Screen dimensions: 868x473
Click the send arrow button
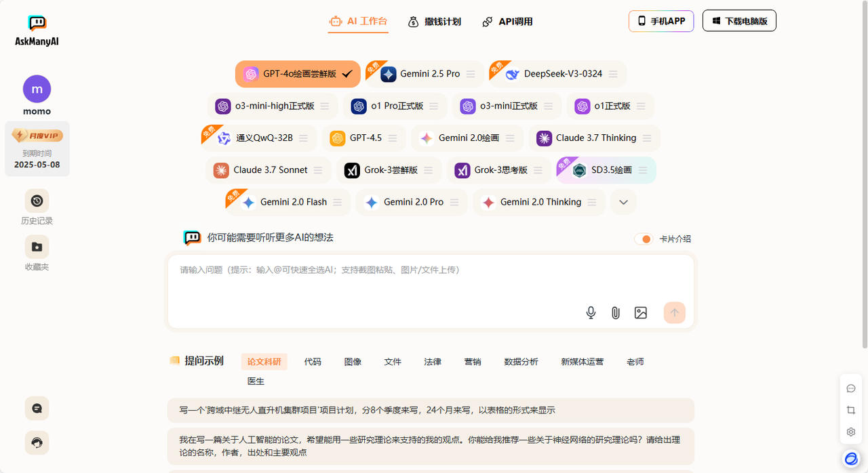point(675,312)
